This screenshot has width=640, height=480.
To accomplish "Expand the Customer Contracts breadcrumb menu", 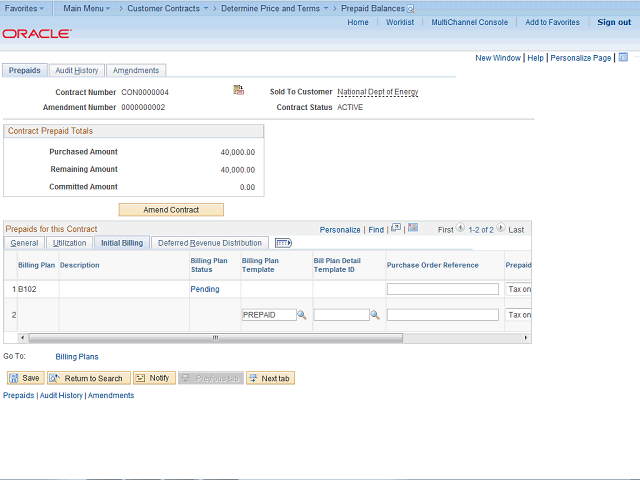I will (168, 8).
